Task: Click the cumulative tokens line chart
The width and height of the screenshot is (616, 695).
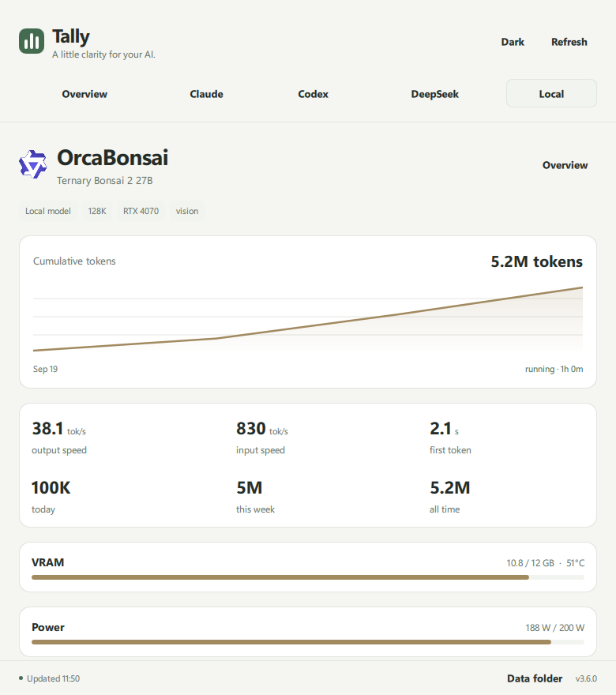Action: 308,319
